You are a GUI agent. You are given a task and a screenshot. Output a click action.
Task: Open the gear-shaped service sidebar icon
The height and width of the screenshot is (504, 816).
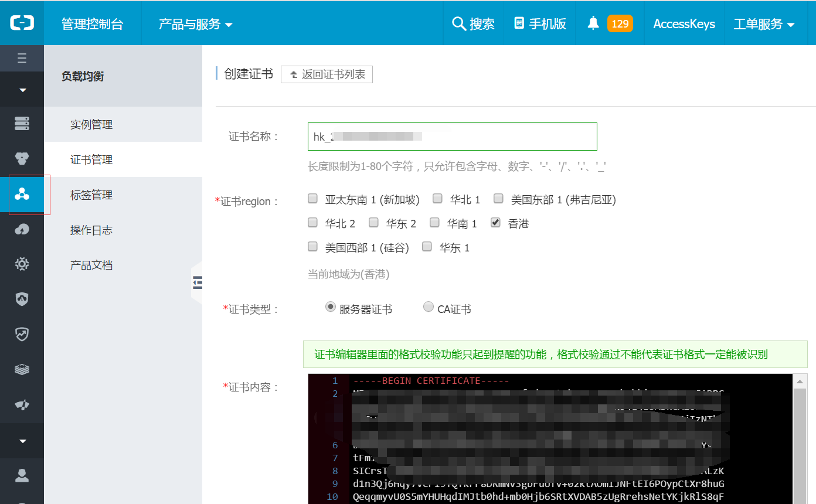pos(22,264)
